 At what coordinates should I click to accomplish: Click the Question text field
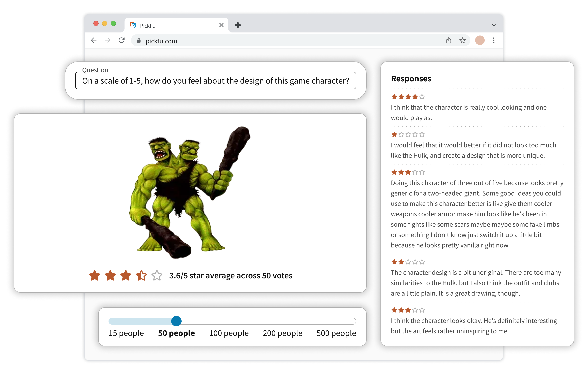[x=215, y=81]
